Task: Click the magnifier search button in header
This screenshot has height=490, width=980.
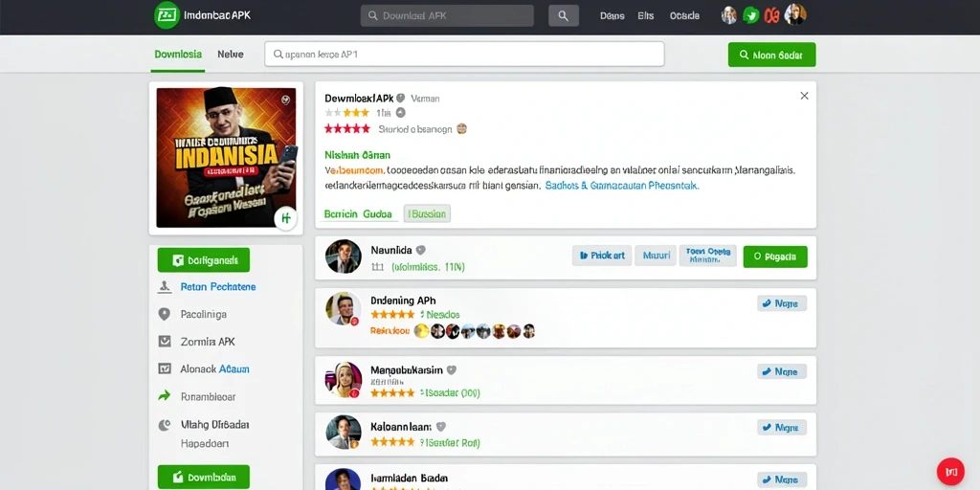Action: (563, 15)
